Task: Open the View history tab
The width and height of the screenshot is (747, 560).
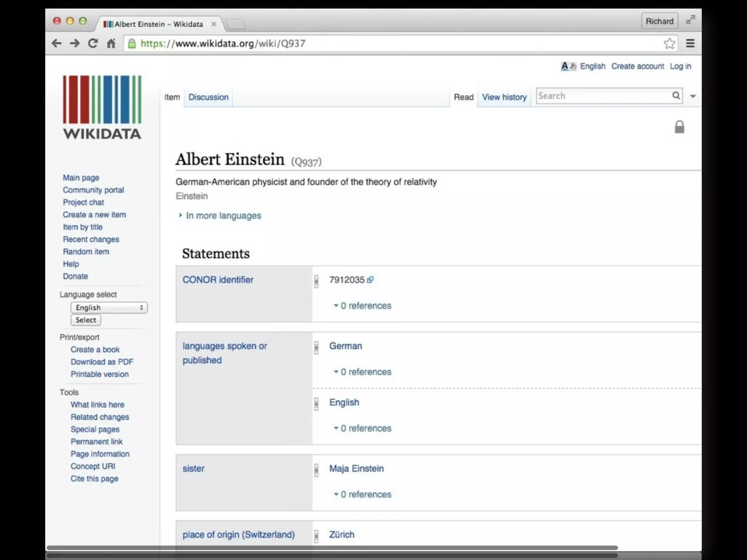Action: [504, 97]
